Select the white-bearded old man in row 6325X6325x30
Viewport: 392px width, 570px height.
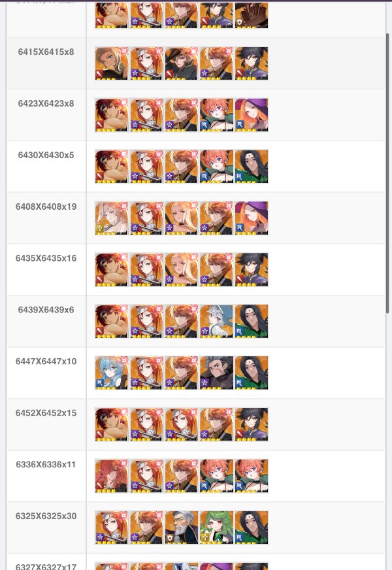click(181, 528)
